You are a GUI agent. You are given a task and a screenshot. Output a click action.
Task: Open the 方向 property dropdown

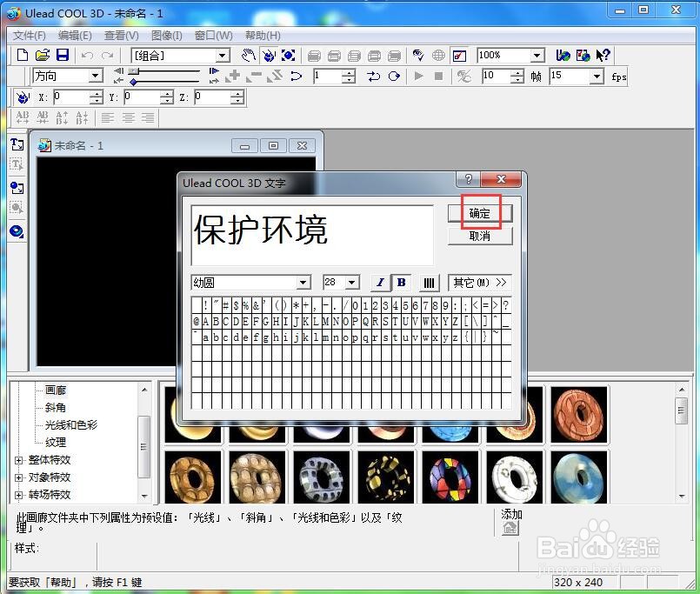[x=96, y=76]
